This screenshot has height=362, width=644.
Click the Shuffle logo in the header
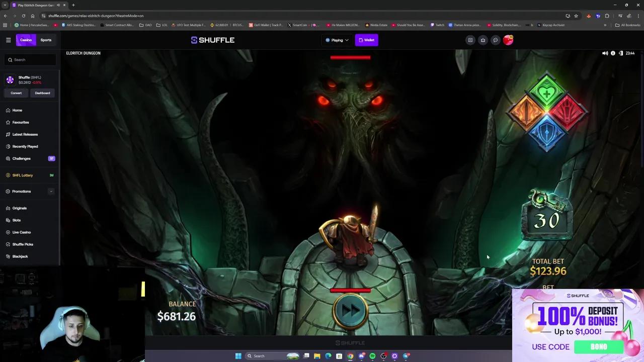(212, 40)
